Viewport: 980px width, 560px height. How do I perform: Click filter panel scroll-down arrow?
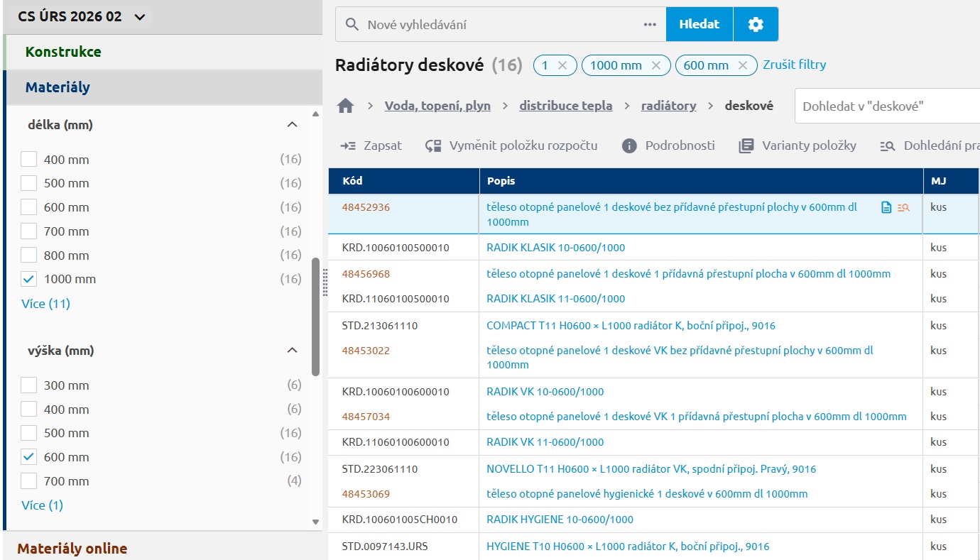pos(316,522)
